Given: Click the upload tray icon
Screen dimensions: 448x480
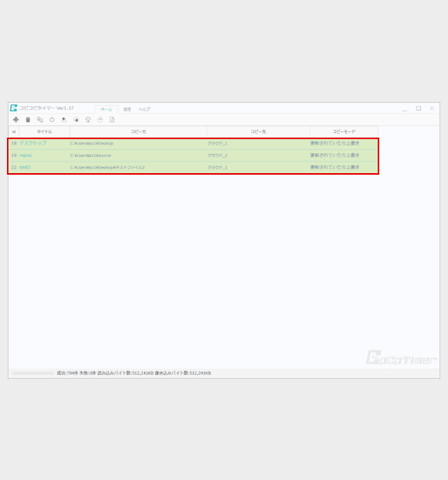Looking at the screenshot, I should pos(64,120).
